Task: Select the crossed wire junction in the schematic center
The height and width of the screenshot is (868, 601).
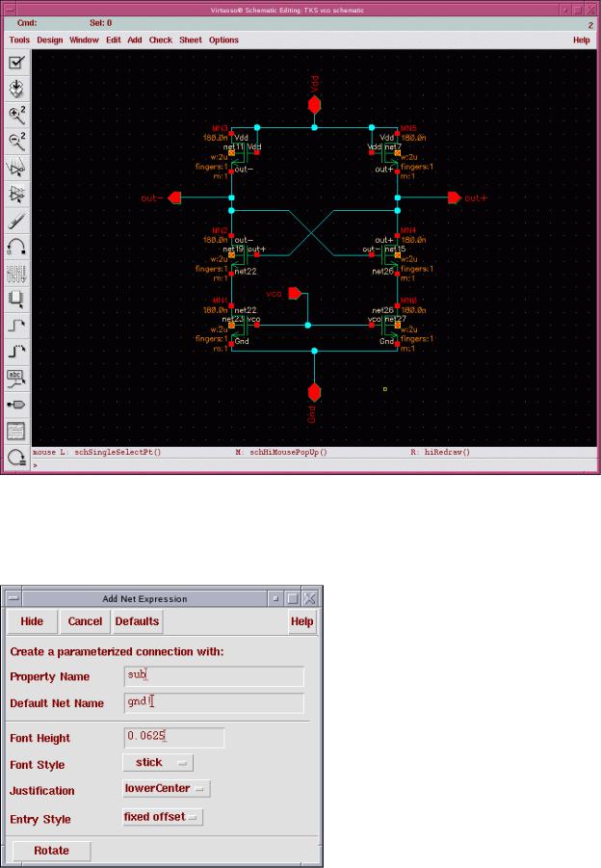Action: tap(311, 233)
